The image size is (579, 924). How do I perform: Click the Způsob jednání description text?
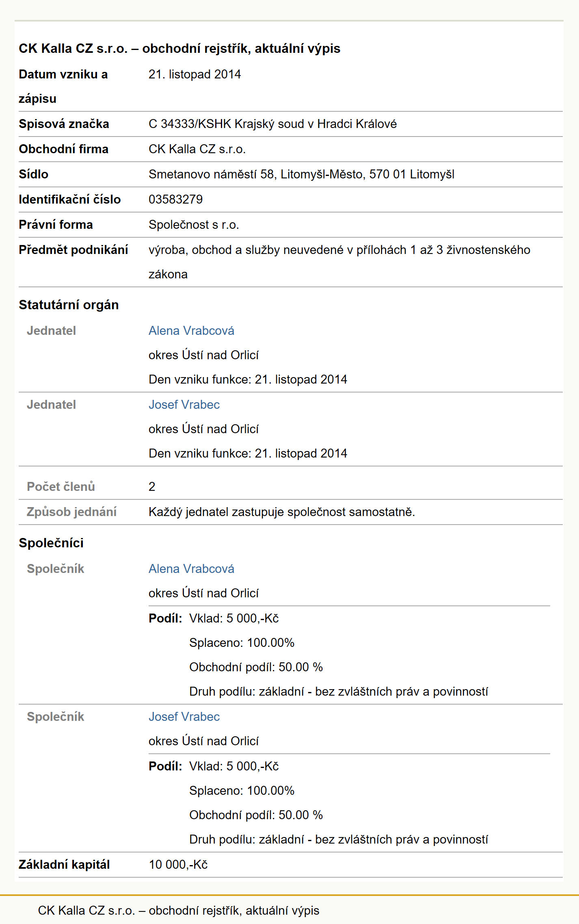pyautogui.click(x=282, y=512)
